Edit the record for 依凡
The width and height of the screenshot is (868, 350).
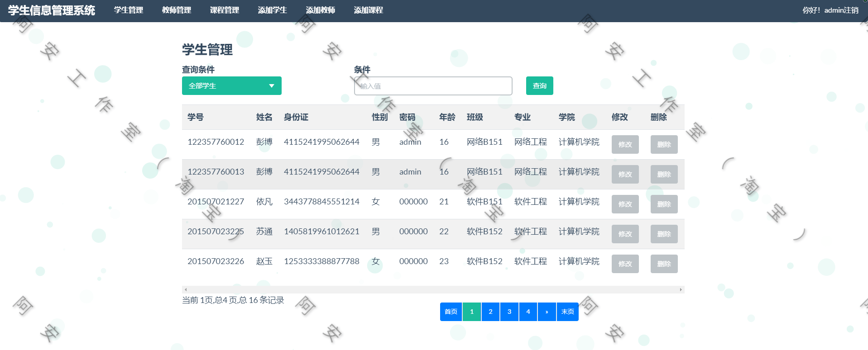tap(625, 204)
